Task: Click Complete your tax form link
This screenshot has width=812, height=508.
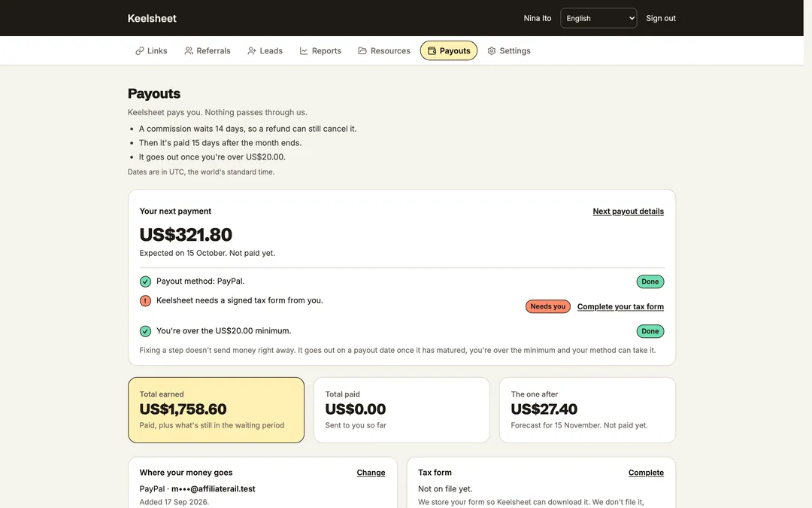Action: tap(620, 306)
